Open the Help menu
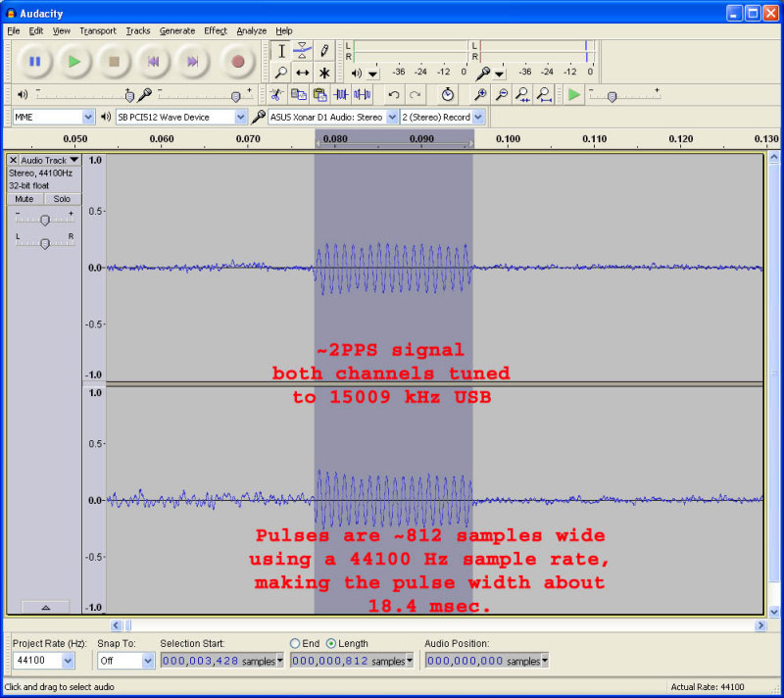Screen dimensions: 784x698 (284, 31)
